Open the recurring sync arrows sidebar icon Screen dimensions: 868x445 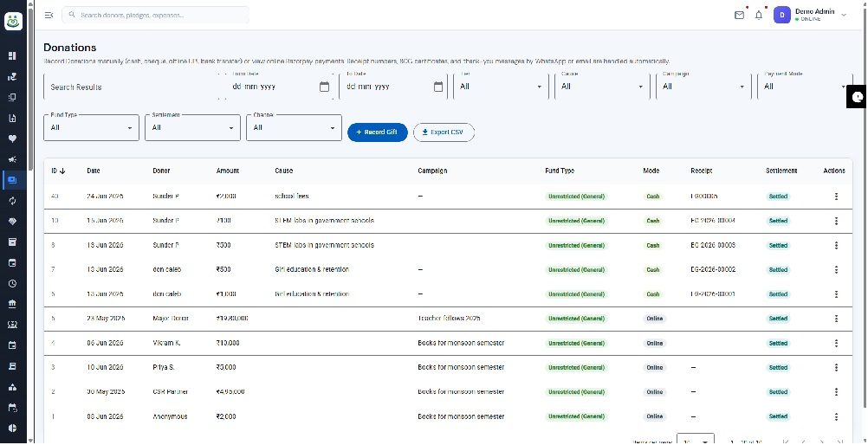click(13, 201)
